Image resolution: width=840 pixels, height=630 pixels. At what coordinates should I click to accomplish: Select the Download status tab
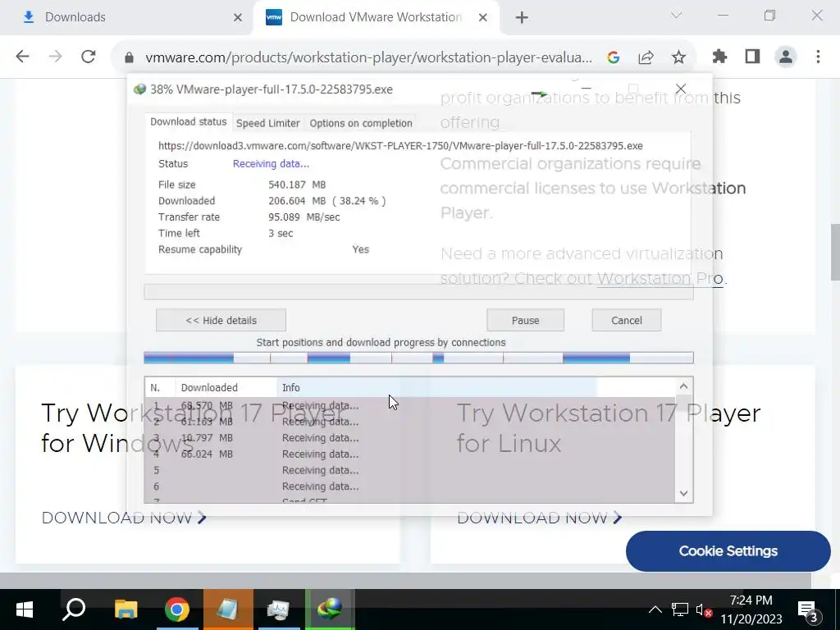point(189,122)
